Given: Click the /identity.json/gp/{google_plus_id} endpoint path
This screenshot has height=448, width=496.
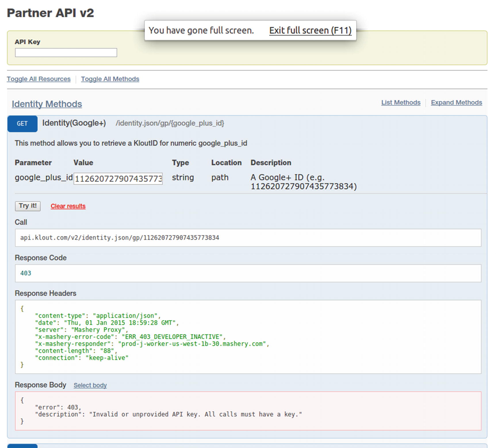Looking at the screenshot, I should pos(170,123).
